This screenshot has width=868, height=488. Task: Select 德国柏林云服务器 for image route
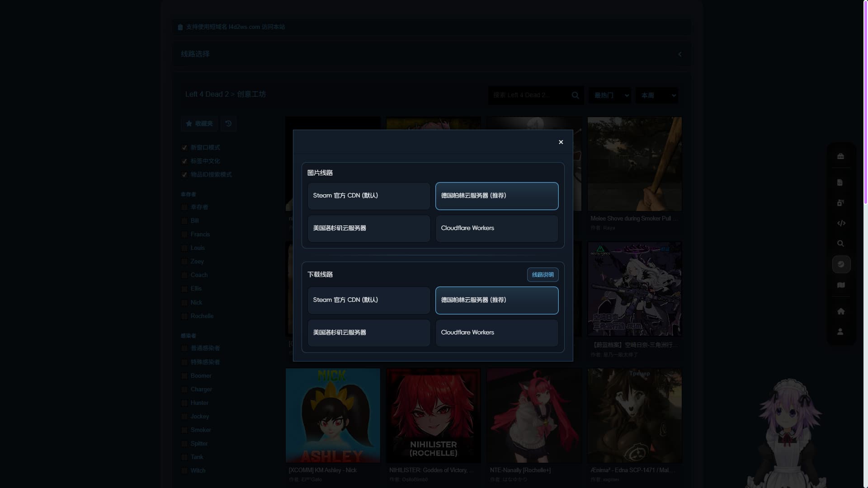coord(496,196)
